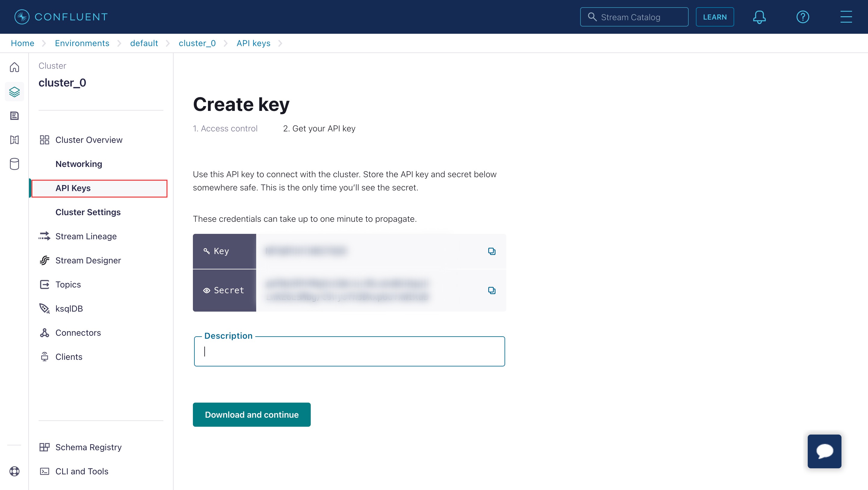The width and height of the screenshot is (868, 490).
Task: Open Schema Registry in the sidebar
Action: click(88, 447)
